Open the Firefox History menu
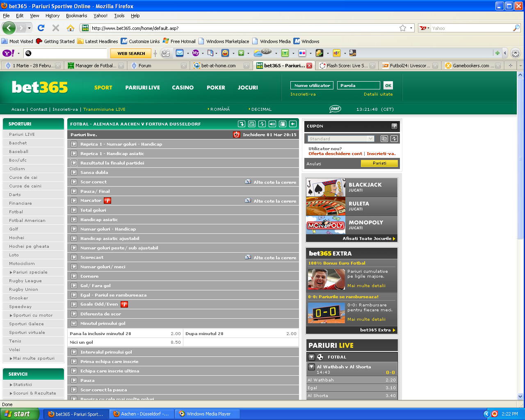The image size is (525, 420). pos(52,16)
